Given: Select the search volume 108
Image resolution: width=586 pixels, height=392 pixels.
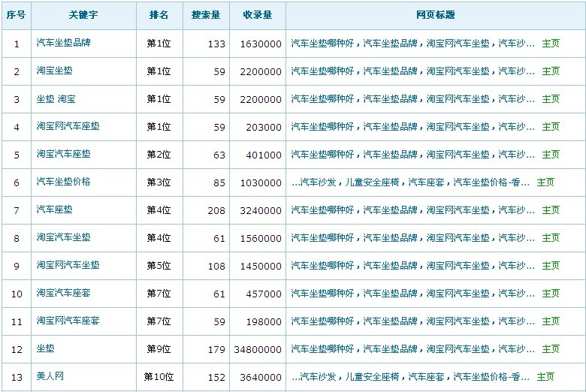Looking at the screenshot, I should (x=216, y=267).
